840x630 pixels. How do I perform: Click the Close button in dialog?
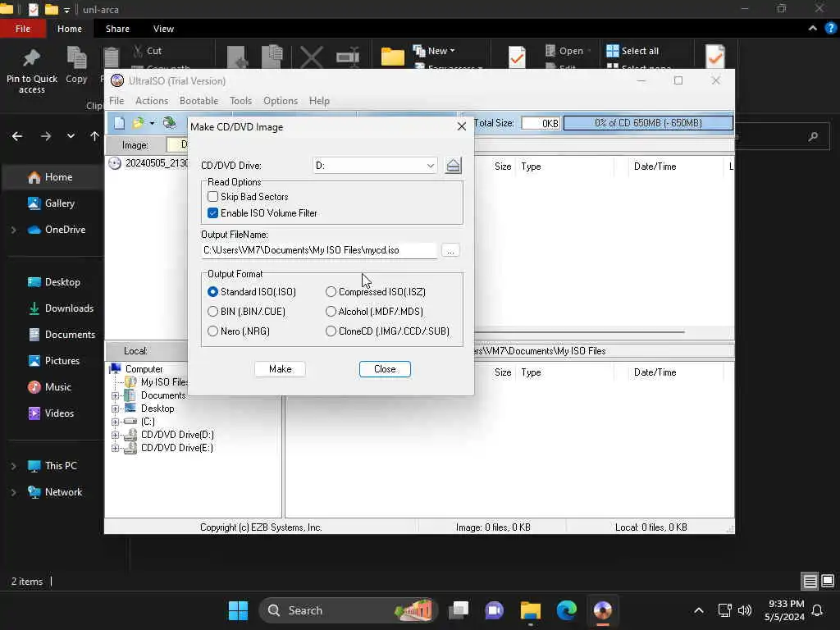(386, 369)
